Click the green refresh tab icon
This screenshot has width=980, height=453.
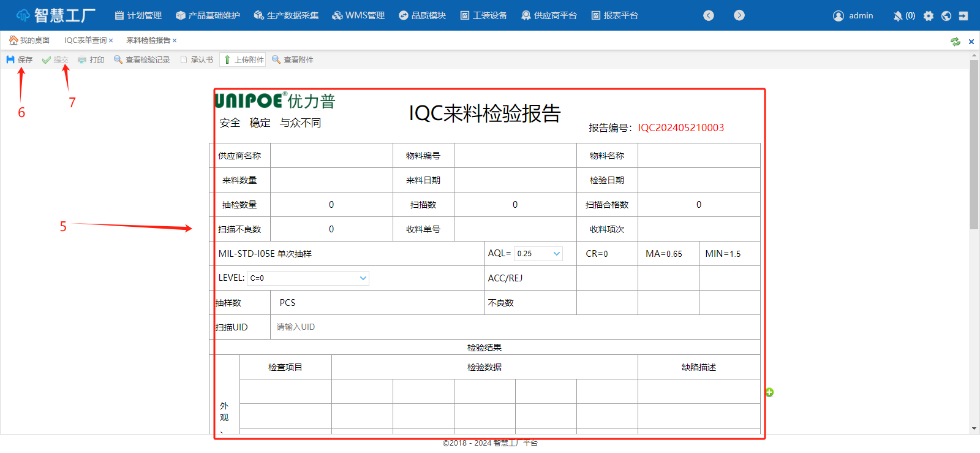coord(955,42)
